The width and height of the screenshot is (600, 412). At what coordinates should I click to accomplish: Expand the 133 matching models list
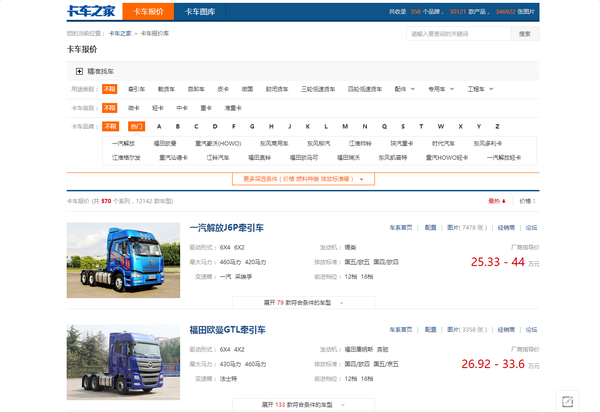303,404
